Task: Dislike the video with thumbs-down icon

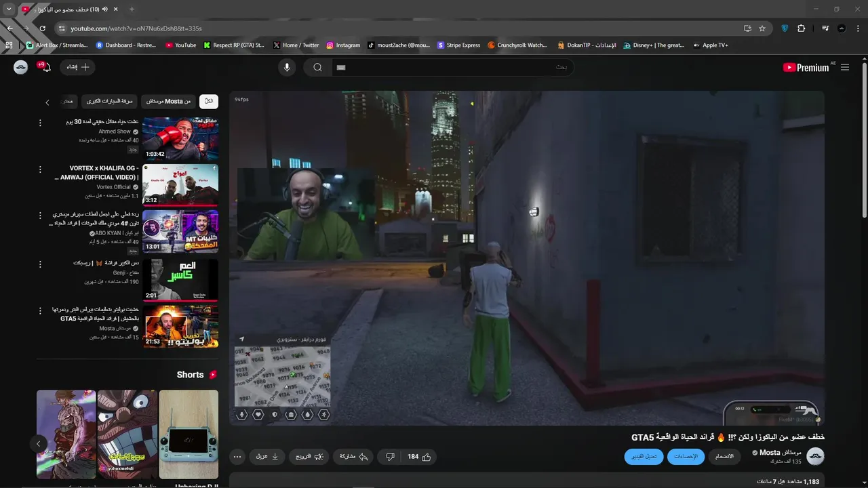Action: pyautogui.click(x=389, y=457)
